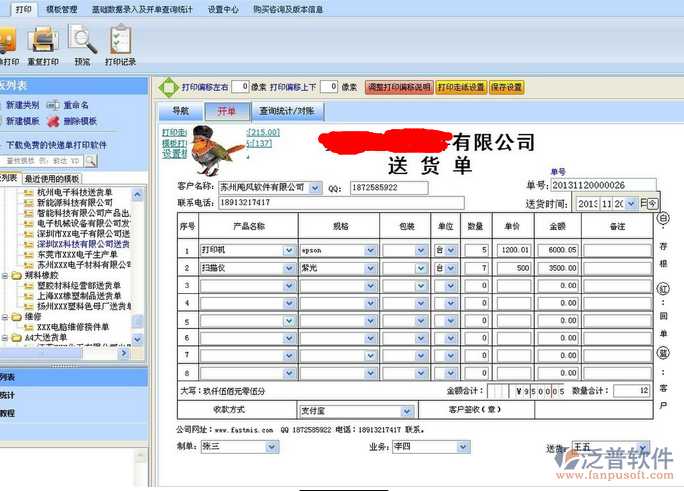The height and width of the screenshot is (491, 684).
Task: Click the 今 today button beside delivery time
Action: (x=652, y=203)
